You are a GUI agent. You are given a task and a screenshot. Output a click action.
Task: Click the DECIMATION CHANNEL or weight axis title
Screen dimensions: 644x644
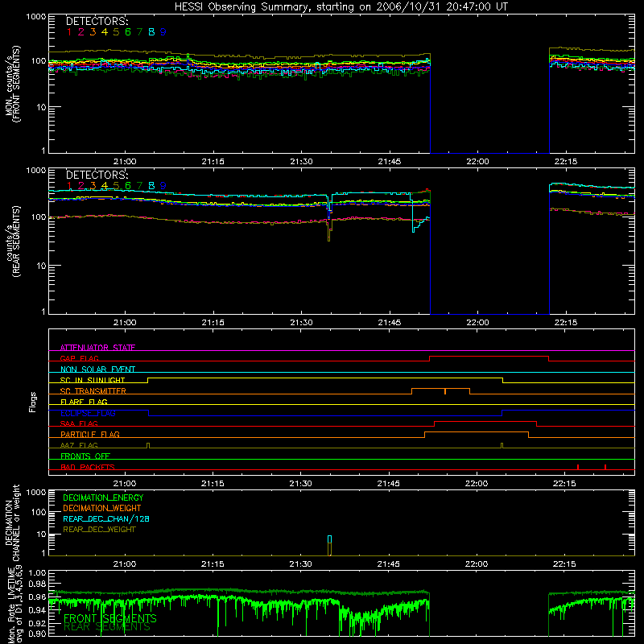click(13, 522)
